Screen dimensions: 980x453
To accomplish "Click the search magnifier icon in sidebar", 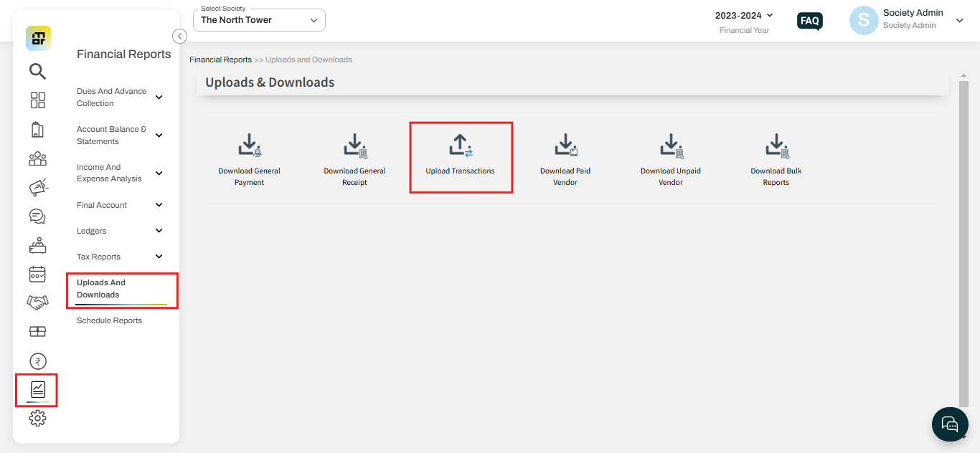I will [x=37, y=71].
